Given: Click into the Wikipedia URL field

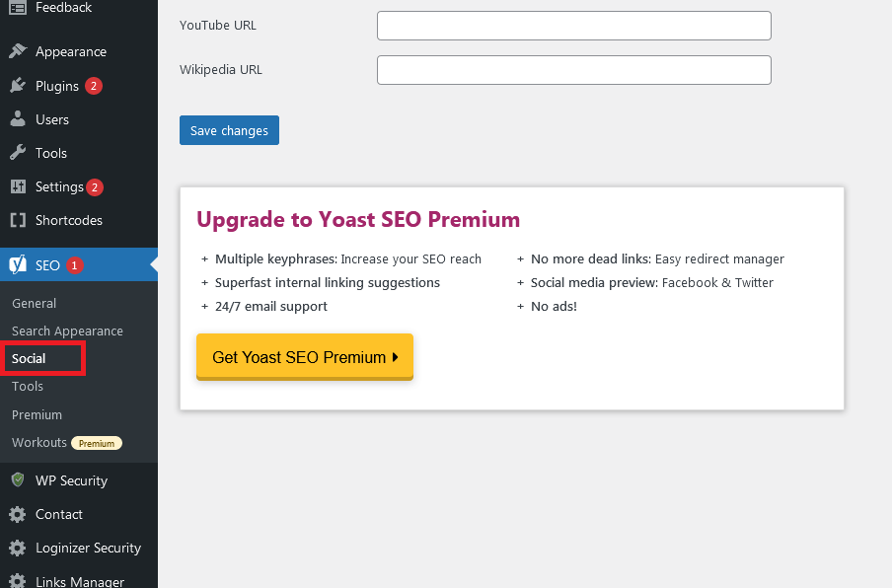Looking at the screenshot, I should tap(573, 70).
